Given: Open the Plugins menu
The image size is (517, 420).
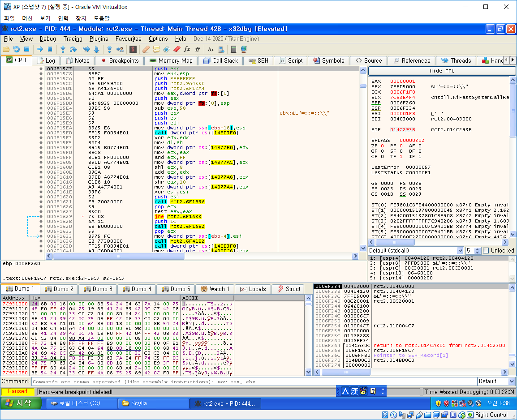Looking at the screenshot, I should [x=99, y=39].
